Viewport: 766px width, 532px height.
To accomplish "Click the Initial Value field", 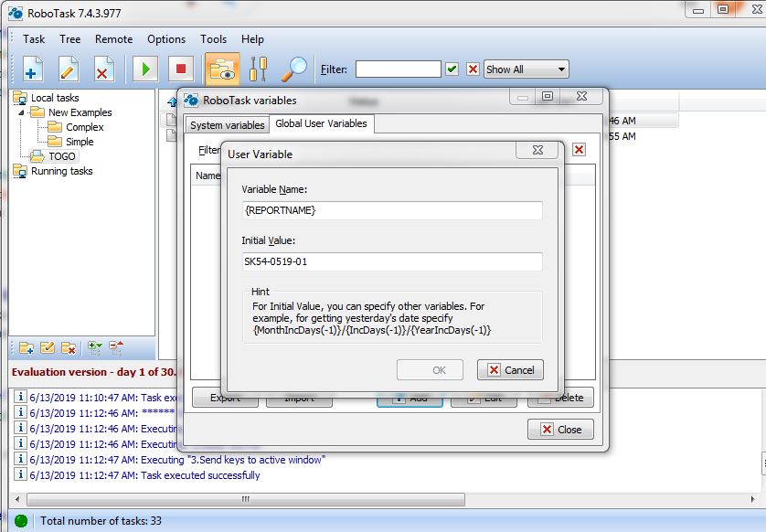I will click(392, 261).
